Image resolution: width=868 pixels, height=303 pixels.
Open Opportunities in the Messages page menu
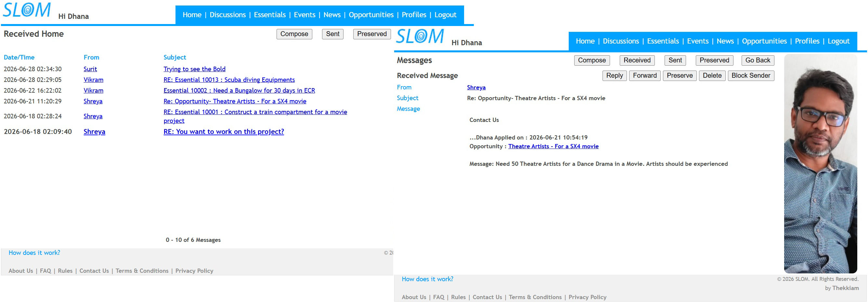click(x=764, y=41)
